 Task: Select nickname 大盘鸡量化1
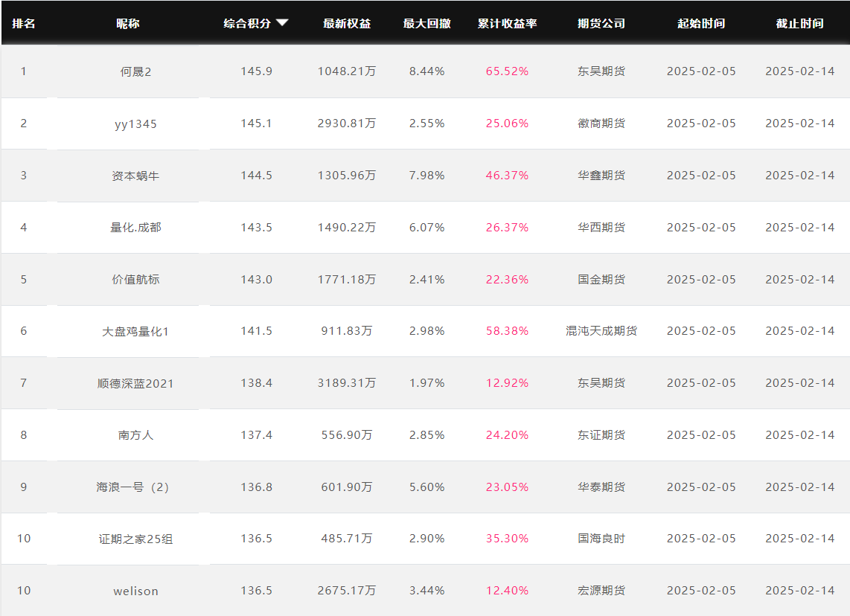click(135, 332)
